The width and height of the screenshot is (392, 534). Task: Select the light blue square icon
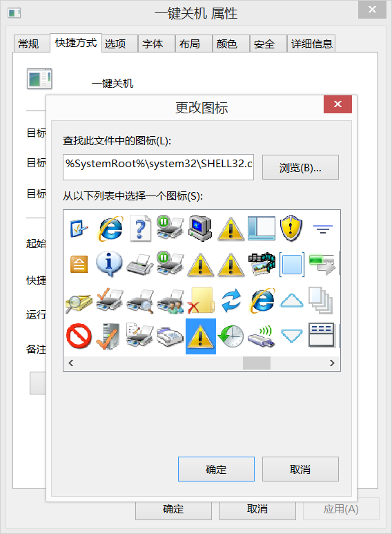[x=292, y=265]
